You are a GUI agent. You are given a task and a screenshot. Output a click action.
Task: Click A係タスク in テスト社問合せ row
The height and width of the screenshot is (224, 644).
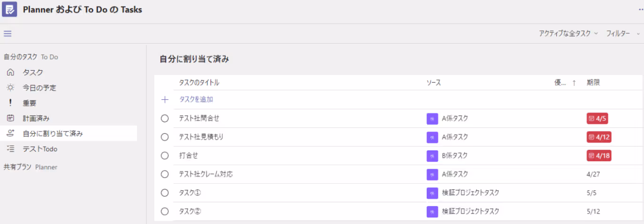coord(455,119)
